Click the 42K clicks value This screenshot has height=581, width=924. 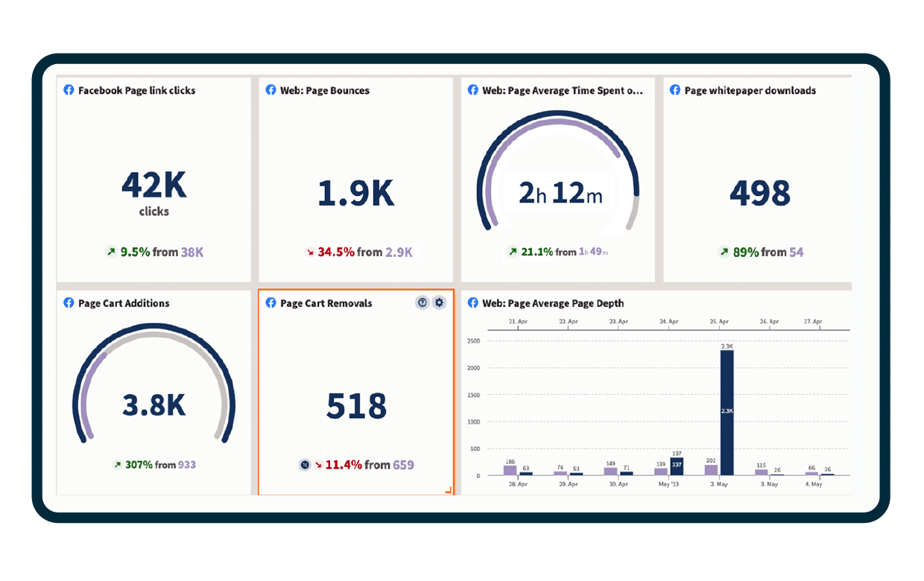(154, 193)
